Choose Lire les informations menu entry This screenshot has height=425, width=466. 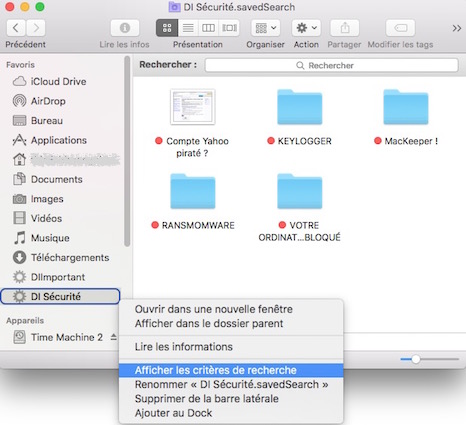pos(231,347)
